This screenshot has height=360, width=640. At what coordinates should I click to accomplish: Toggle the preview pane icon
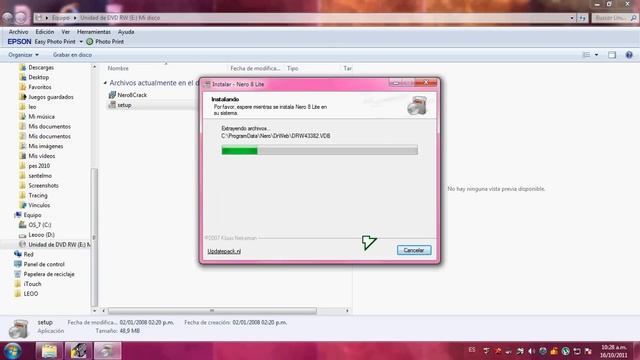point(612,55)
